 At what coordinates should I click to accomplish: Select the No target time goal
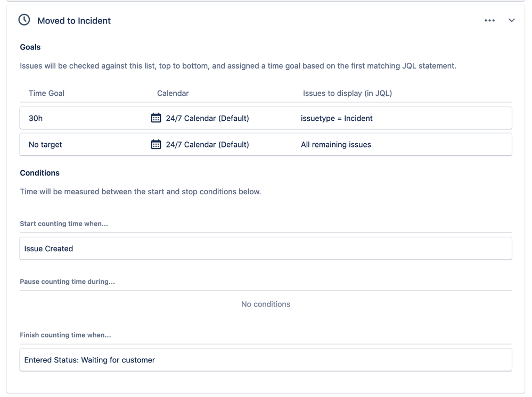[45, 144]
